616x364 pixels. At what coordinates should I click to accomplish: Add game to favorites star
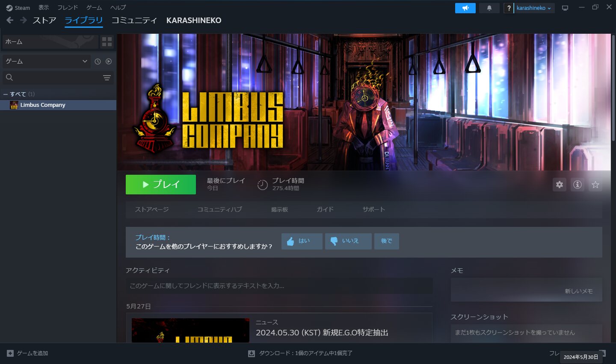click(595, 185)
